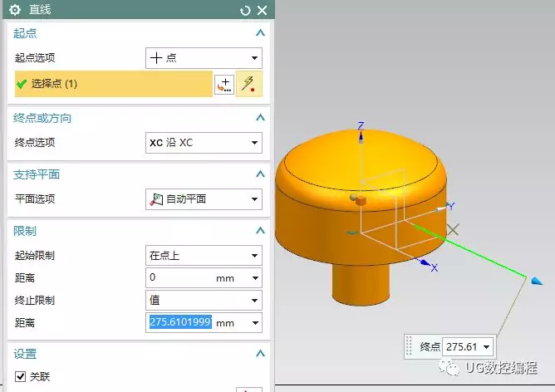Click the blue cone line-end handle
The height and width of the screenshot is (392, 555).
tap(537, 282)
